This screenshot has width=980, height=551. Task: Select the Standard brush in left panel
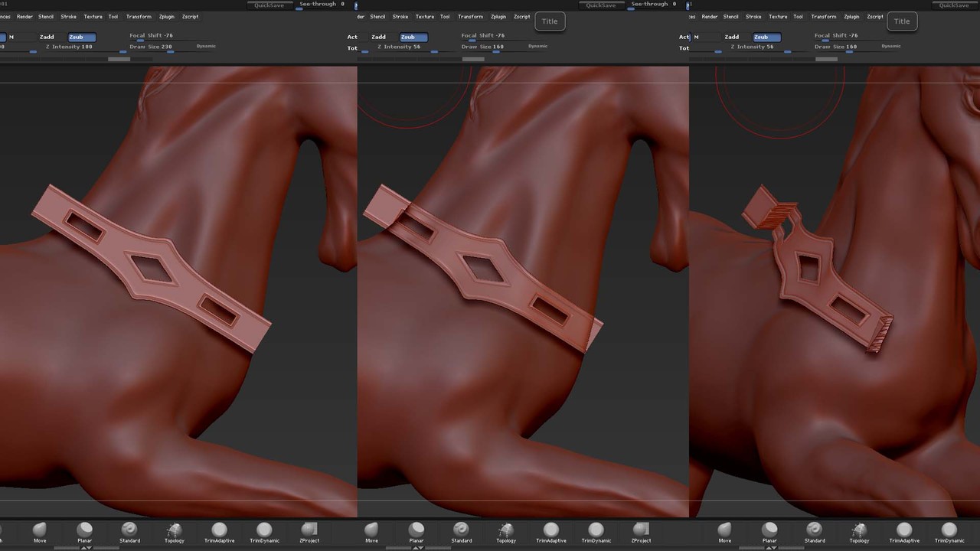129,532
